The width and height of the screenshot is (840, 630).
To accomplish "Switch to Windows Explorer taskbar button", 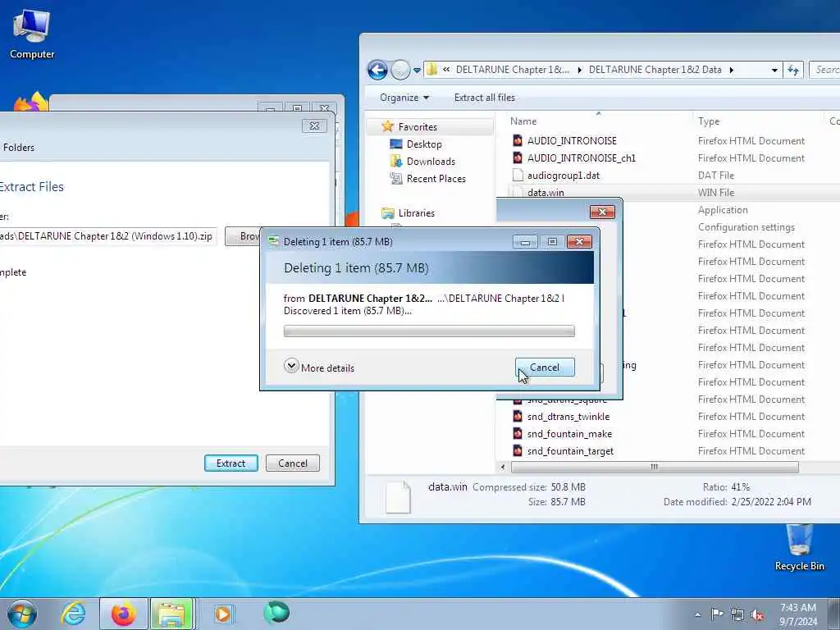I will click(x=172, y=614).
